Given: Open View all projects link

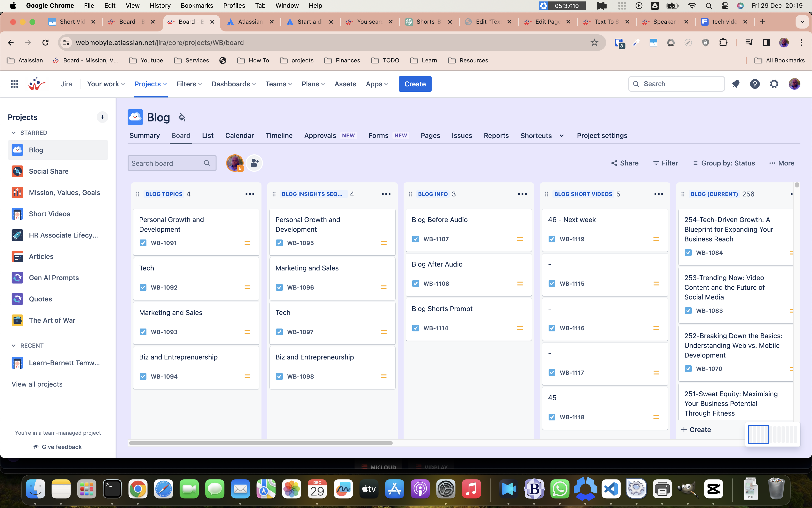Looking at the screenshot, I should click(x=37, y=384).
